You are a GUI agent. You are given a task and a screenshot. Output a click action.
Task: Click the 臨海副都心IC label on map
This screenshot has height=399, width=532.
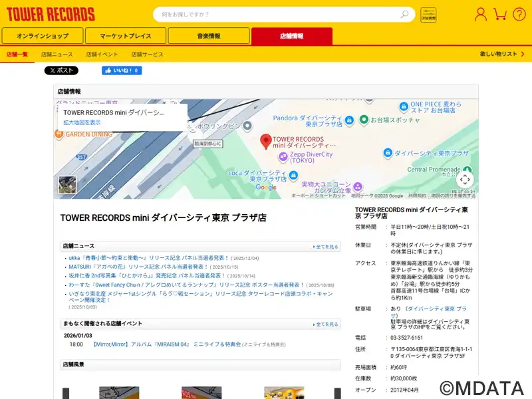click(x=208, y=144)
